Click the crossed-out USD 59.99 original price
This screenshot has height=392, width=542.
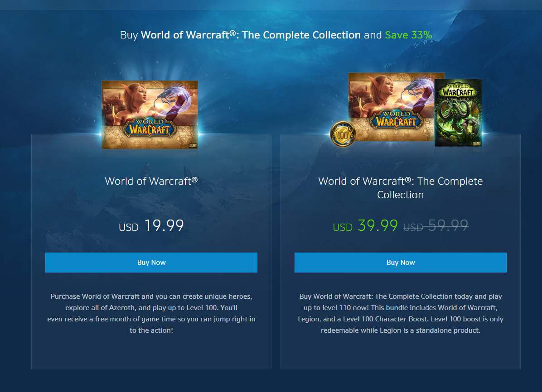point(436,225)
